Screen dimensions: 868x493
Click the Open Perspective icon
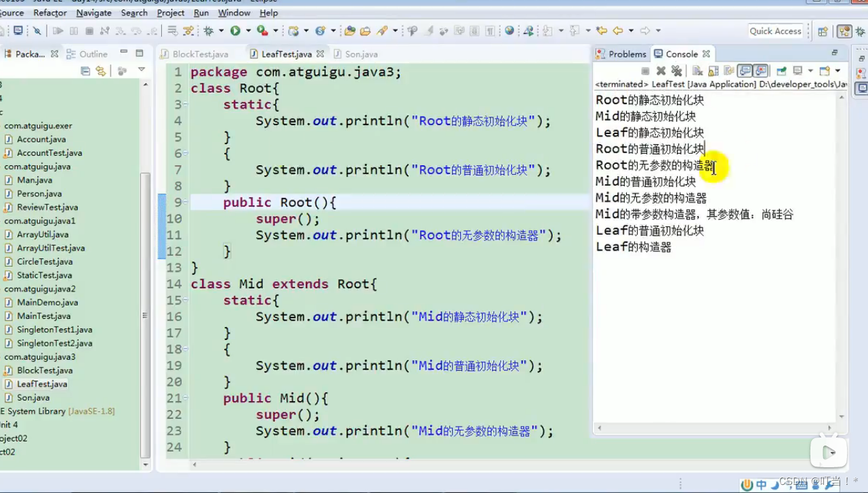point(823,31)
